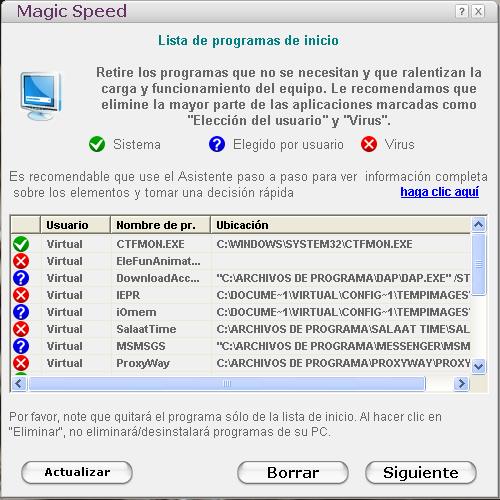Click the computer monitor icon
The width and height of the screenshot is (500, 500).
[x=41, y=96]
